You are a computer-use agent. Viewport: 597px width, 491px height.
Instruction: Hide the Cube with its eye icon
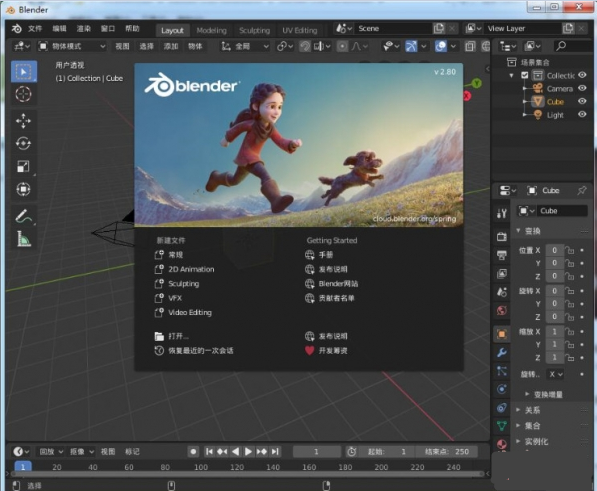click(582, 101)
